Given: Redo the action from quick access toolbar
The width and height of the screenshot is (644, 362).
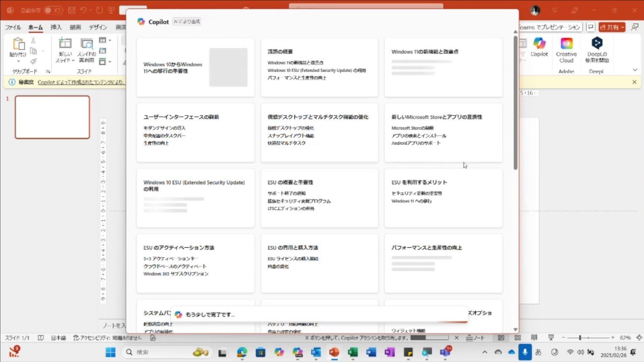Looking at the screenshot, I should [x=100, y=10].
